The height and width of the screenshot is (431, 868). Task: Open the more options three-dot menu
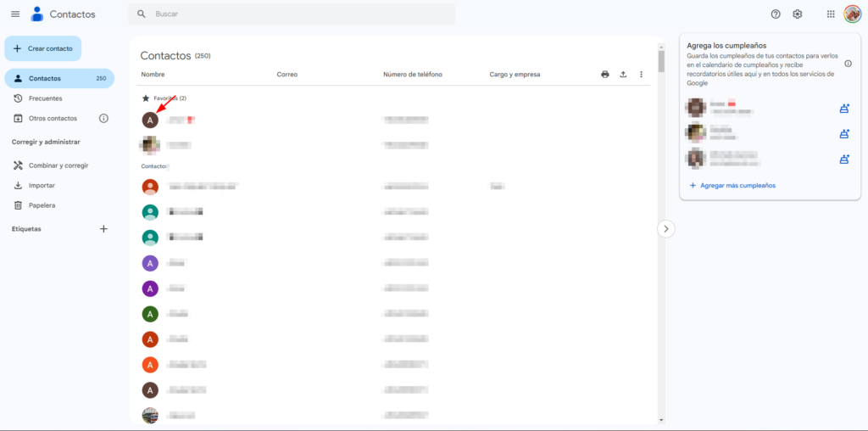[642, 75]
